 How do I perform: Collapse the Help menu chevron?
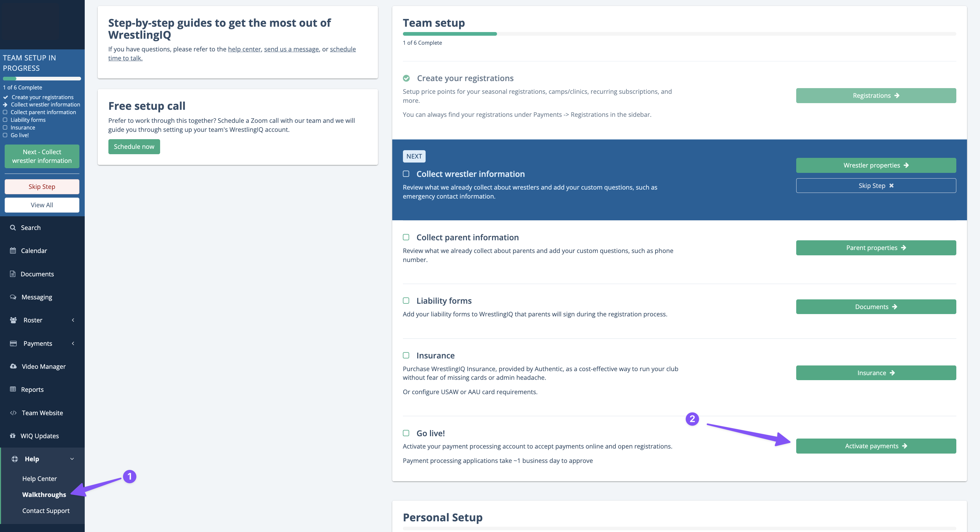tap(72, 459)
